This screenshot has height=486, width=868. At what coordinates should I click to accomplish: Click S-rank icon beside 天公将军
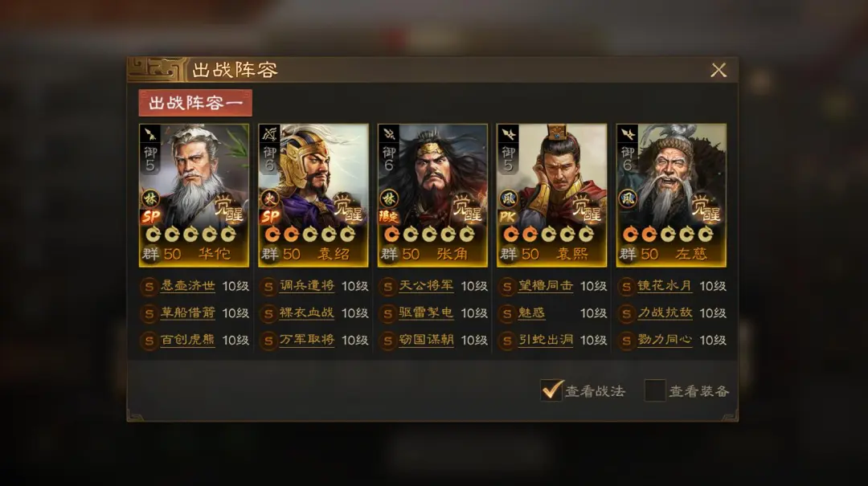(387, 287)
